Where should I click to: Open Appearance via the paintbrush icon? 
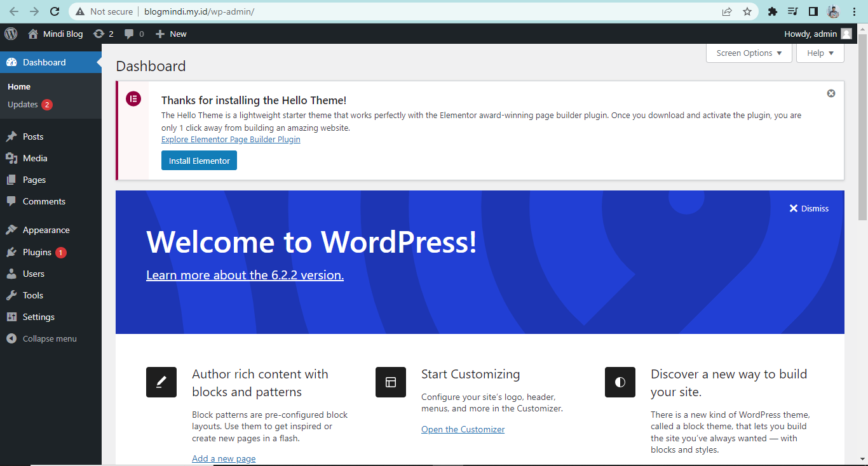pos(10,229)
